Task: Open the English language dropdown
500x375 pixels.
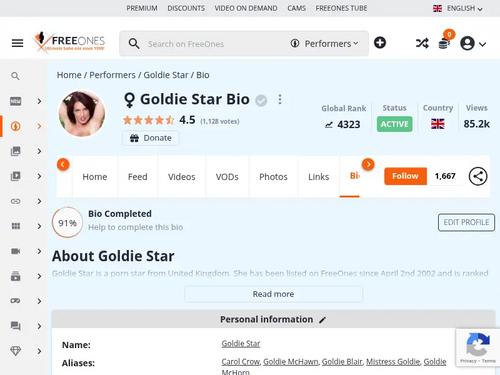Action: click(458, 8)
